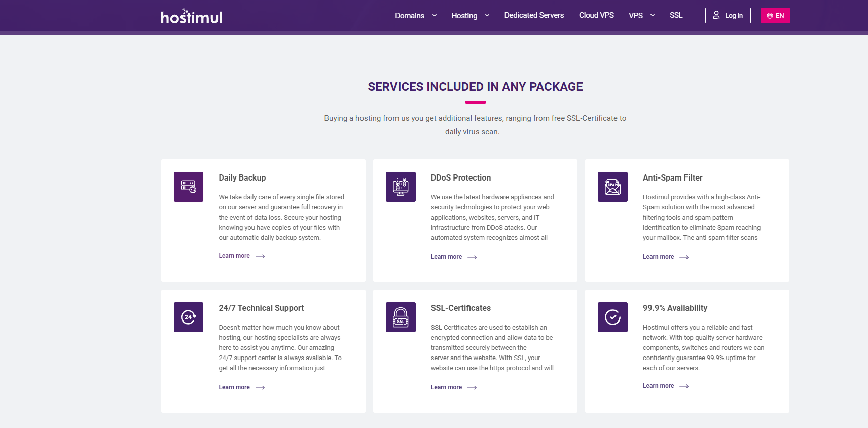Click the 24/7 Technical Support clock icon
This screenshot has height=428, width=868.
click(x=189, y=317)
